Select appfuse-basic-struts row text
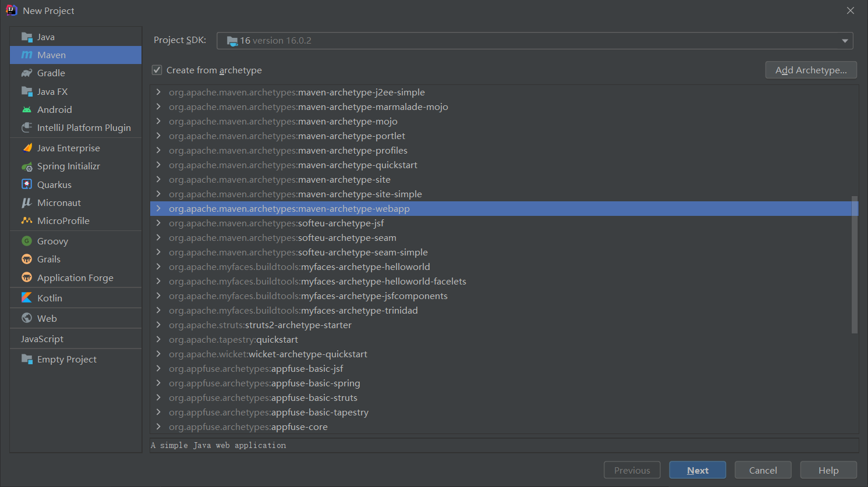The width and height of the screenshot is (868, 487). (263, 397)
